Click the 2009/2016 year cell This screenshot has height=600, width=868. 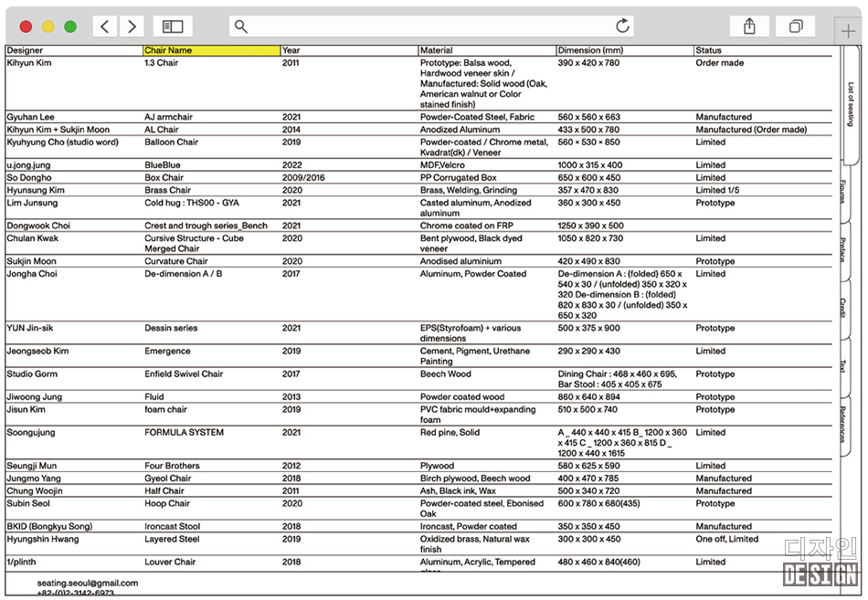coord(303,178)
